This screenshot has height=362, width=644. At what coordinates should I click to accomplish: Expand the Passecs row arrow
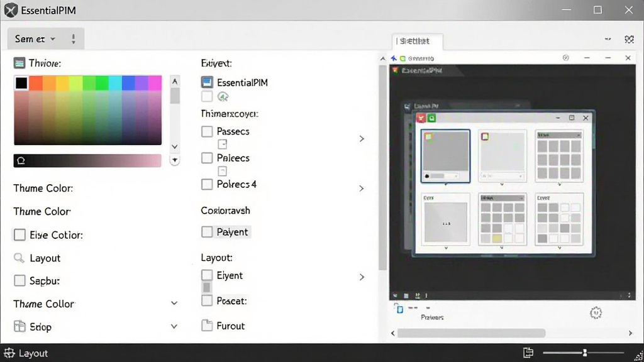point(362,139)
